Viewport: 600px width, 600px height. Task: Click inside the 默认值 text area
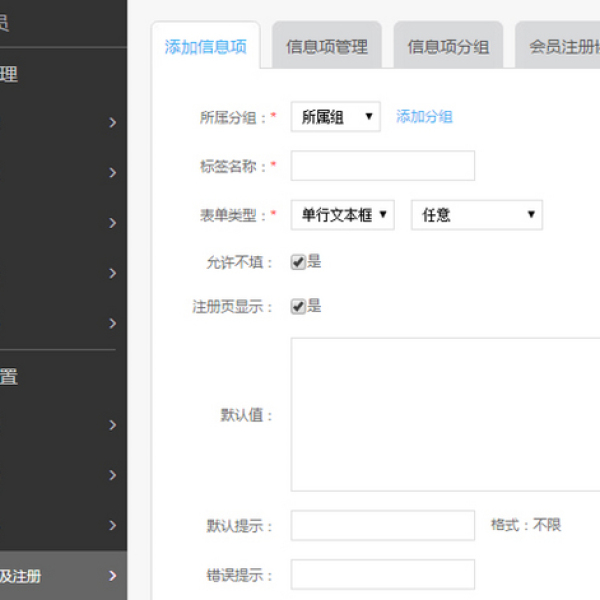pos(445,414)
